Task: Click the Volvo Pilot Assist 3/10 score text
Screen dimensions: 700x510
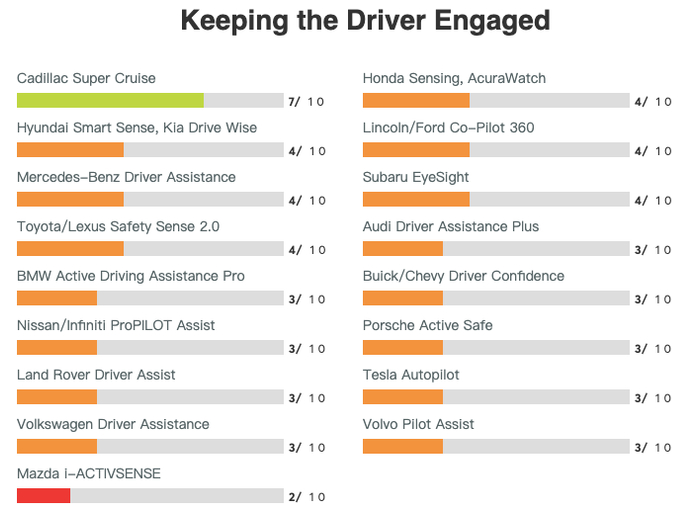Action: coord(652,447)
